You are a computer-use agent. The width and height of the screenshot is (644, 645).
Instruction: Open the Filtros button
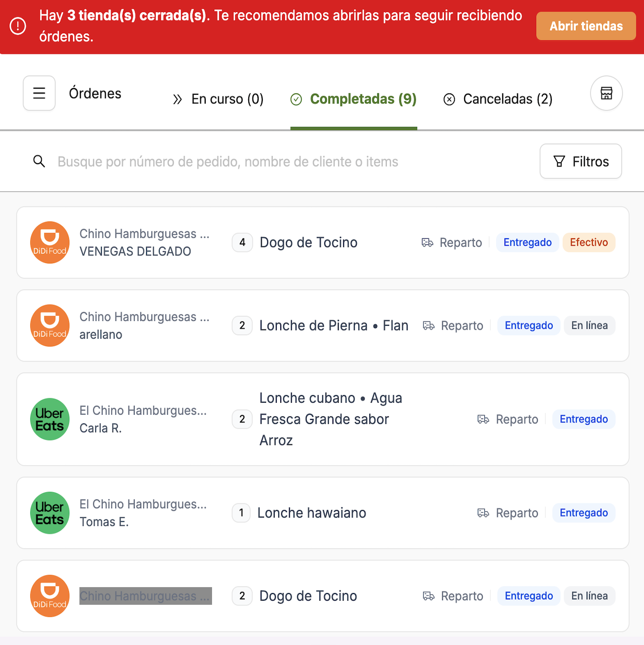click(x=581, y=161)
